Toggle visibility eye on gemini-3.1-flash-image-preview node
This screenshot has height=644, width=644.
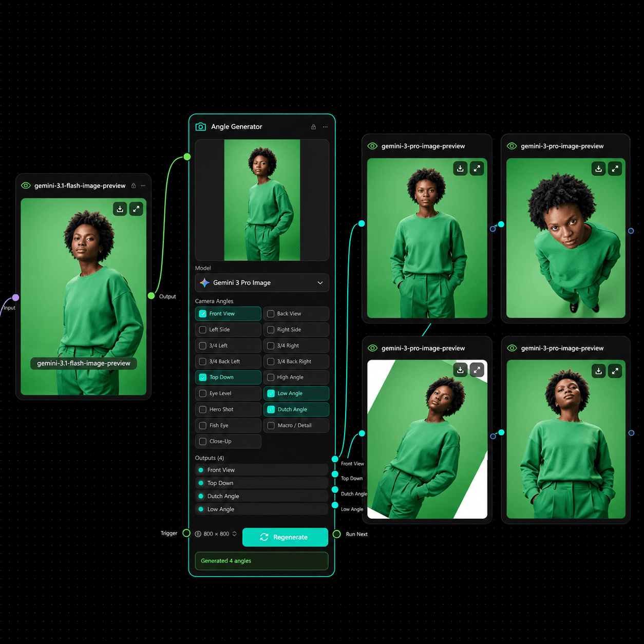click(26, 186)
